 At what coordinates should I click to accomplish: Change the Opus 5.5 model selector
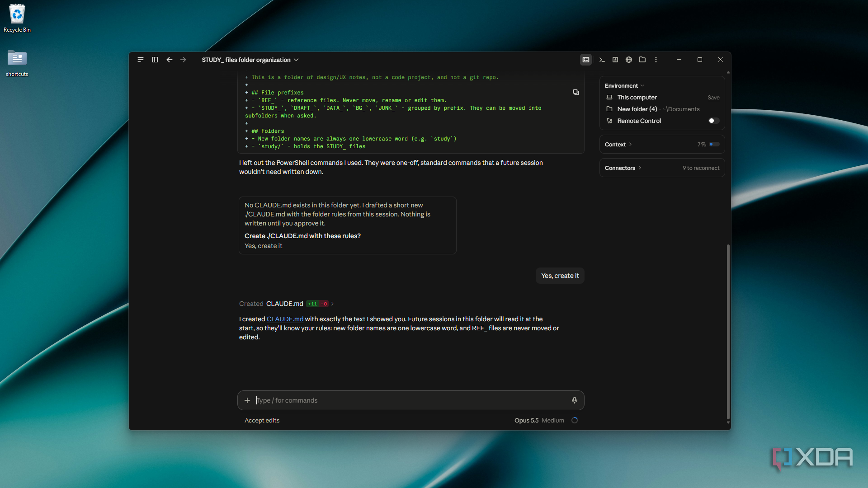tap(526, 420)
